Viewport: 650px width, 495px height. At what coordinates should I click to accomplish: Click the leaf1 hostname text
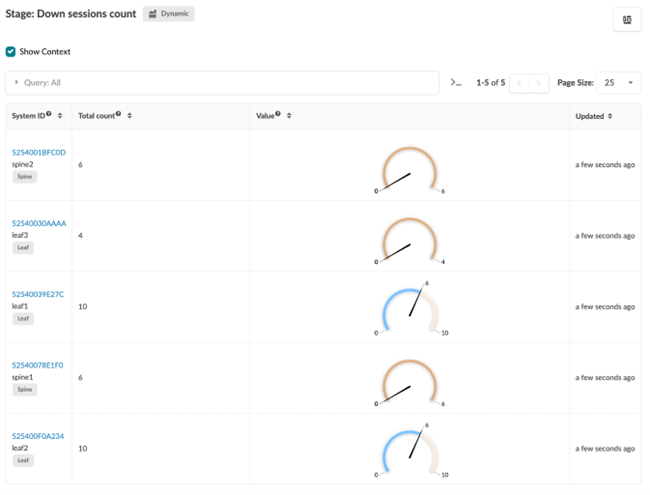pyautogui.click(x=20, y=306)
